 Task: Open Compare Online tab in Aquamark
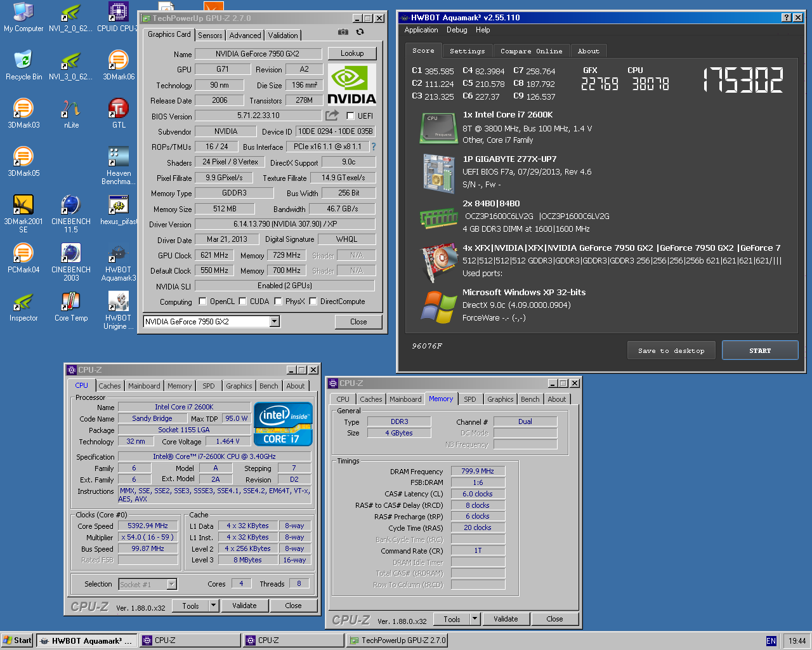pyautogui.click(x=531, y=51)
